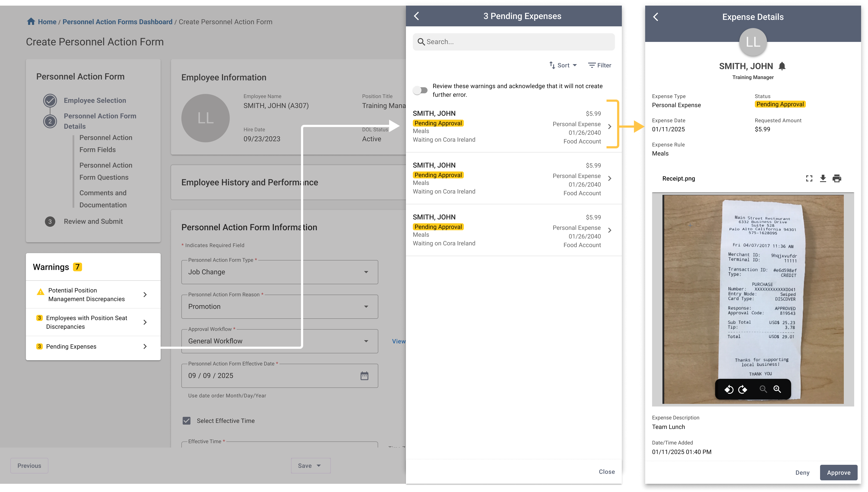Go to Review and Submit step
This screenshot has height=492, width=868.
point(93,221)
